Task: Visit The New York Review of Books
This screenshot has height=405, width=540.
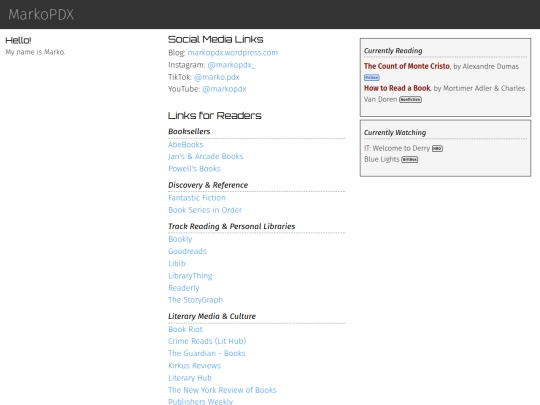Action: pyautogui.click(x=222, y=390)
